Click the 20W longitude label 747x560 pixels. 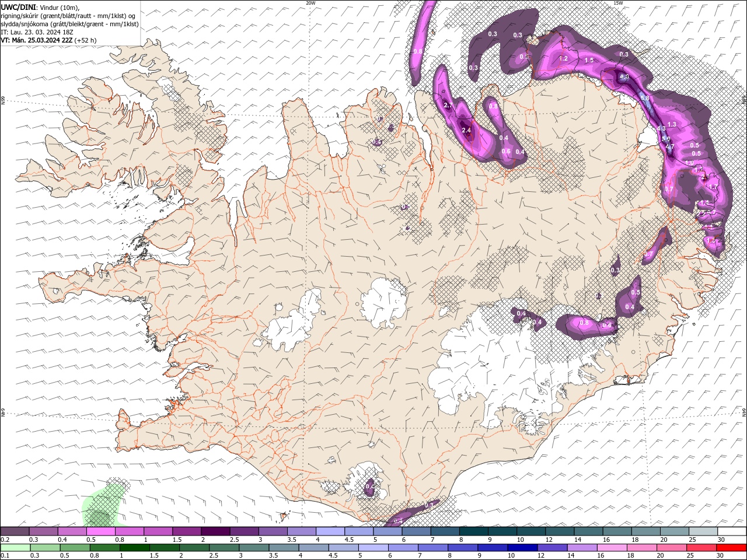coord(310,3)
